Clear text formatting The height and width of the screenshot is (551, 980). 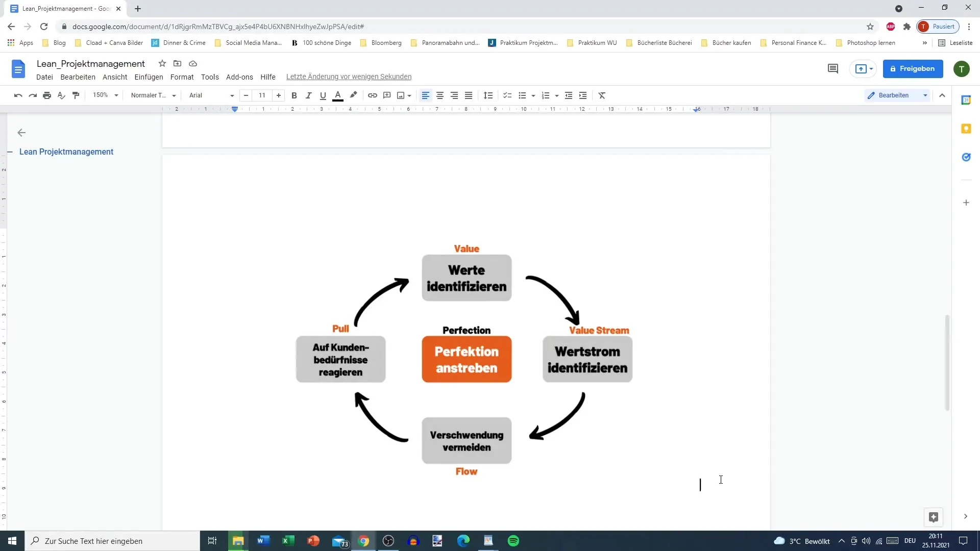(x=602, y=95)
